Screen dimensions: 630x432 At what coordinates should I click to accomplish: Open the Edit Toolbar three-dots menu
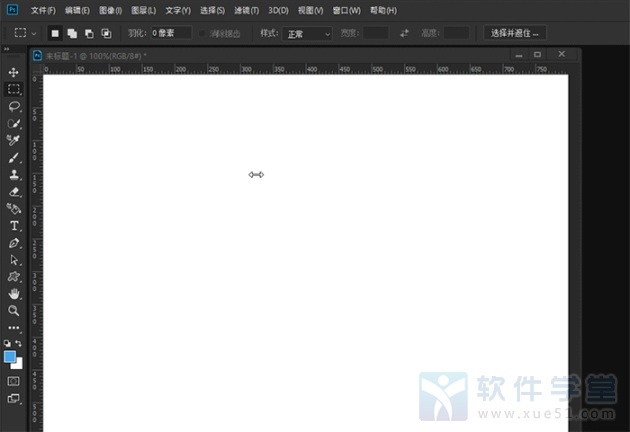[14, 328]
